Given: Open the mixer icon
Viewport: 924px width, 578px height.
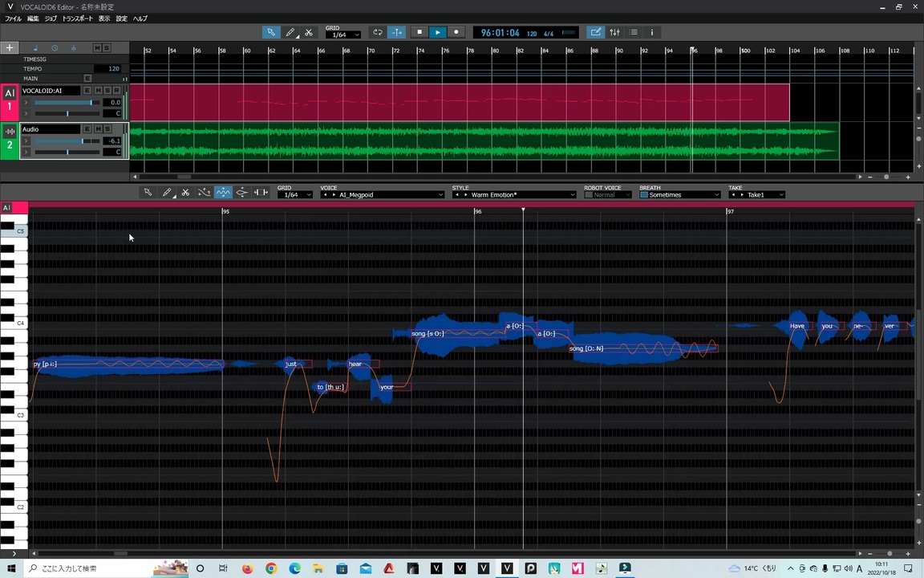Looking at the screenshot, I should tap(614, 32).
